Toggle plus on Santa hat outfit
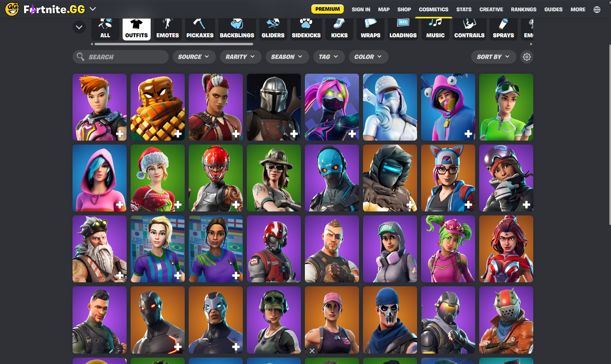Screen dimensions: 611x364 coord(178,205)
